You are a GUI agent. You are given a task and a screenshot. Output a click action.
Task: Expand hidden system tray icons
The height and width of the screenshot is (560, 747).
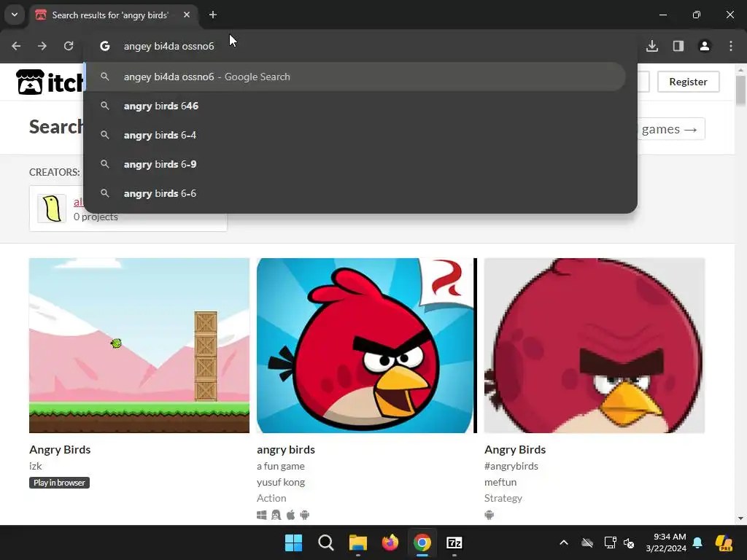tap(564, 542)
